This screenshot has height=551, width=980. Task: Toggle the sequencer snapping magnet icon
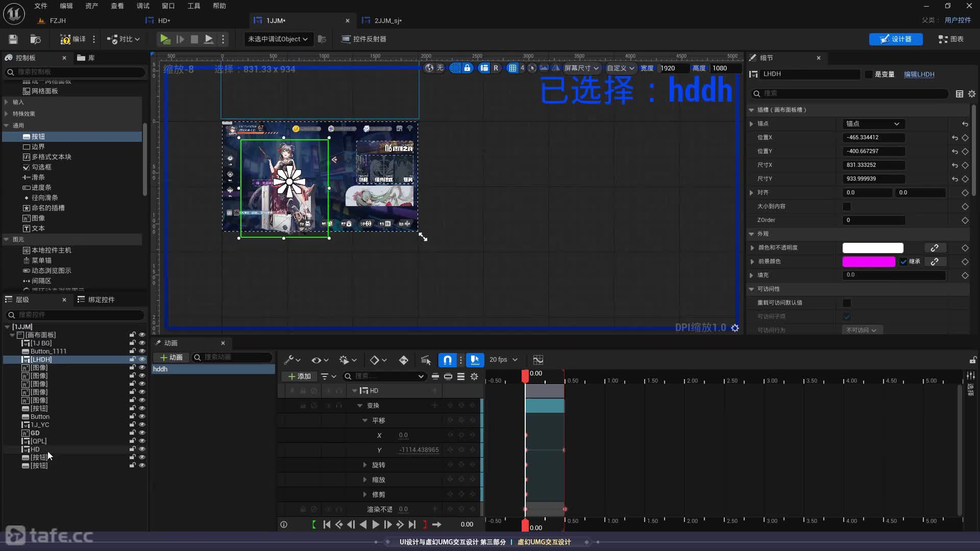tap(447, 360)
